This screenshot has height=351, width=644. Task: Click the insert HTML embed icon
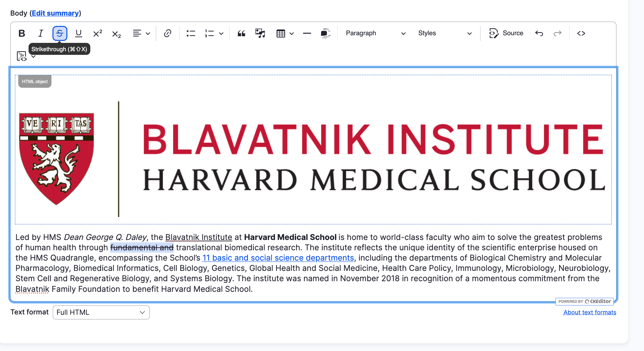point(22,56)
